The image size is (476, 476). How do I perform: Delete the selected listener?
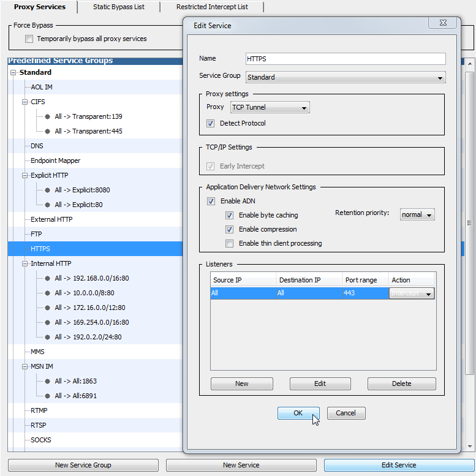click(401, 383)
